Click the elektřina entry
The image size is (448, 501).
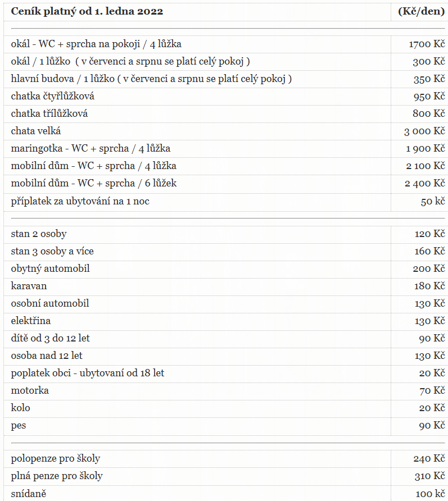click(x=31, y=321)
